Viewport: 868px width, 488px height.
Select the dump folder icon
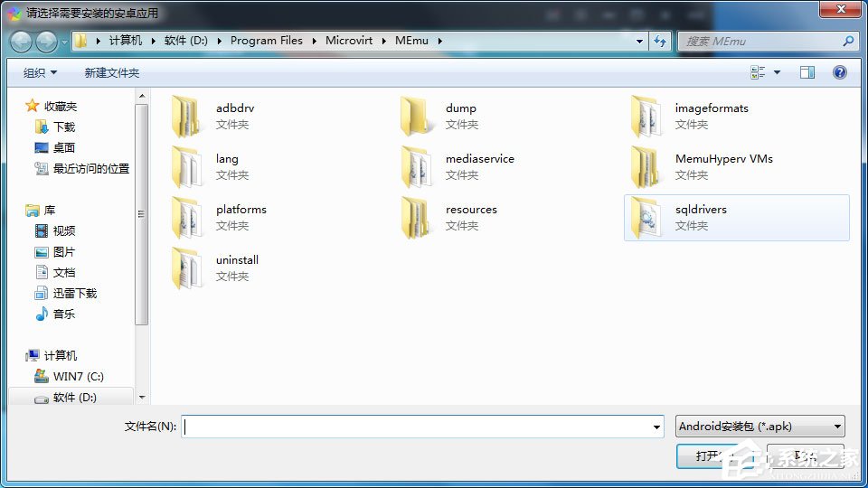click(416, 116)
